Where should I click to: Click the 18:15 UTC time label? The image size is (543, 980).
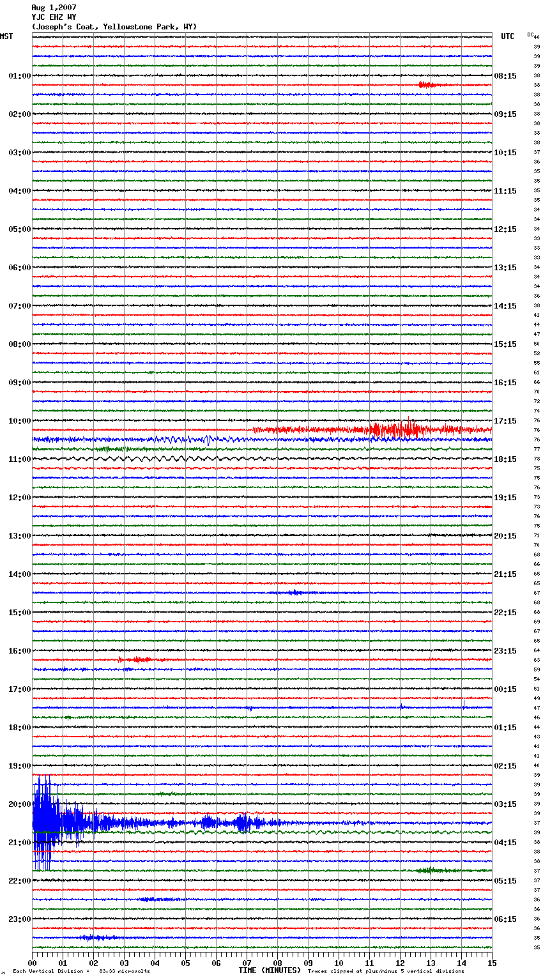(x=505, y=459)
